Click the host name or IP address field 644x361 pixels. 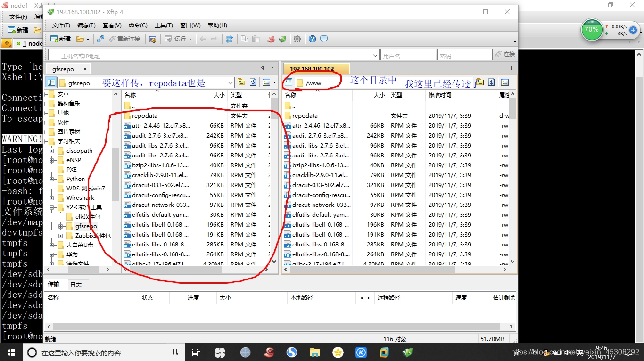pos(214,56)
